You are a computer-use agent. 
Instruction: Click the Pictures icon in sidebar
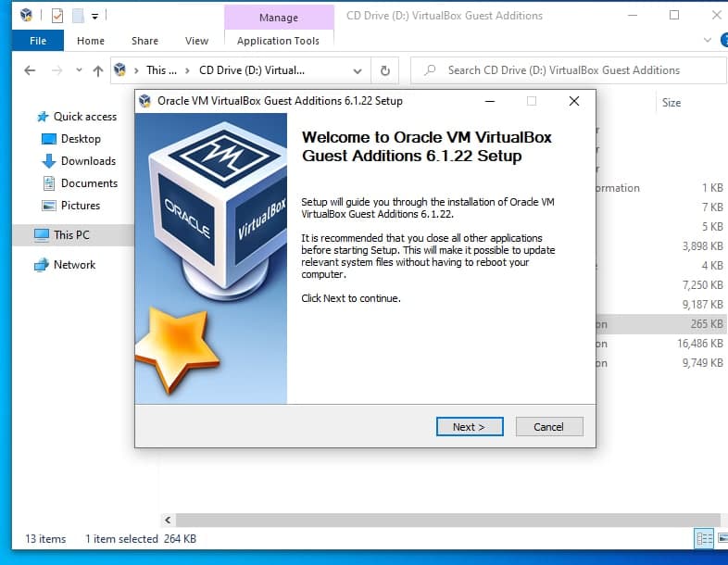(x=49, y=206)
